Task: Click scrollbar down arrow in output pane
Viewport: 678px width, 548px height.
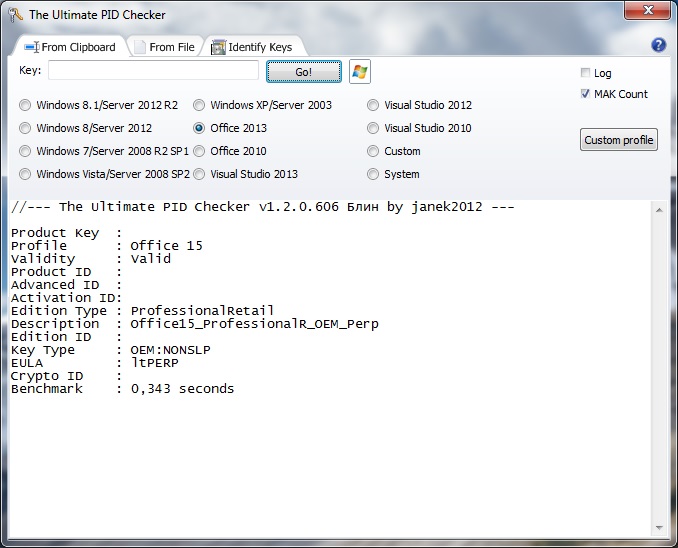Action: [659, 528]
